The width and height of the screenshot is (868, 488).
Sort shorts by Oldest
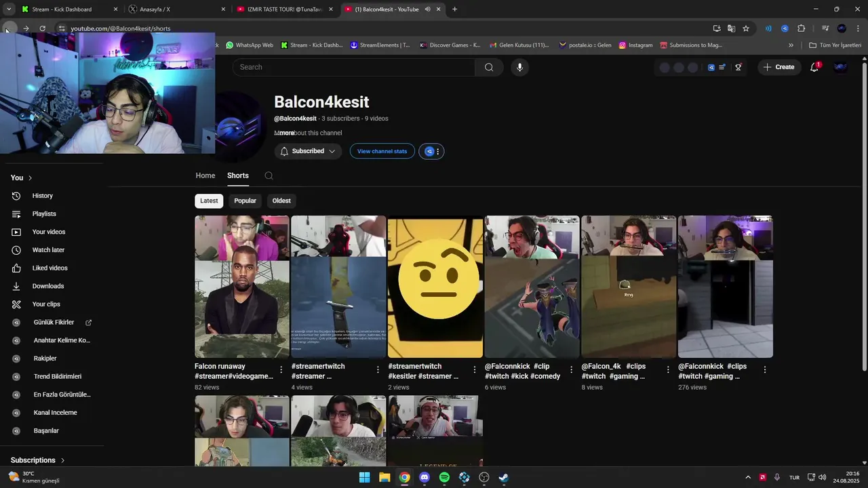pyautogui.click(x=281, y=201)
